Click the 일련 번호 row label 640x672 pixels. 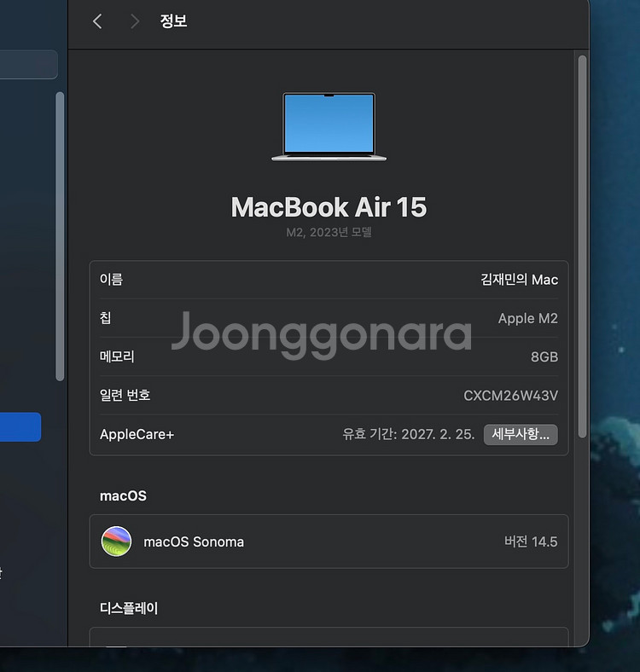coord(125,395)
